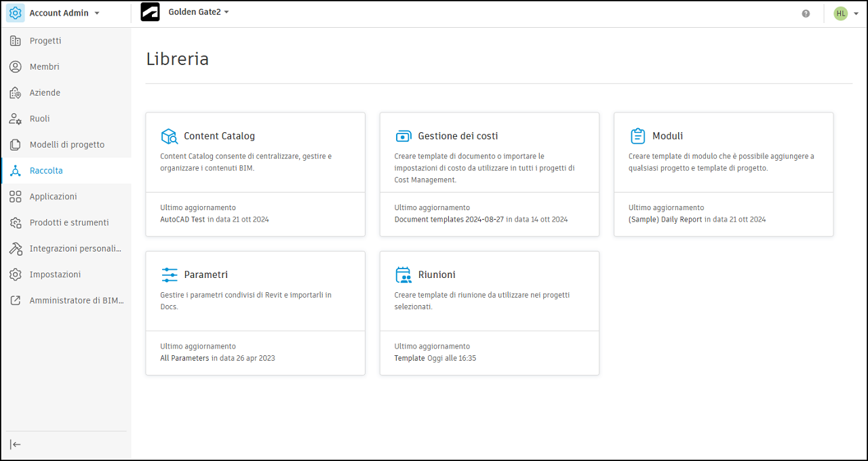Expand the Account Admin dropdown
Image resolution: width=868 pixels, height=461 pixels.
coord(97,14)
